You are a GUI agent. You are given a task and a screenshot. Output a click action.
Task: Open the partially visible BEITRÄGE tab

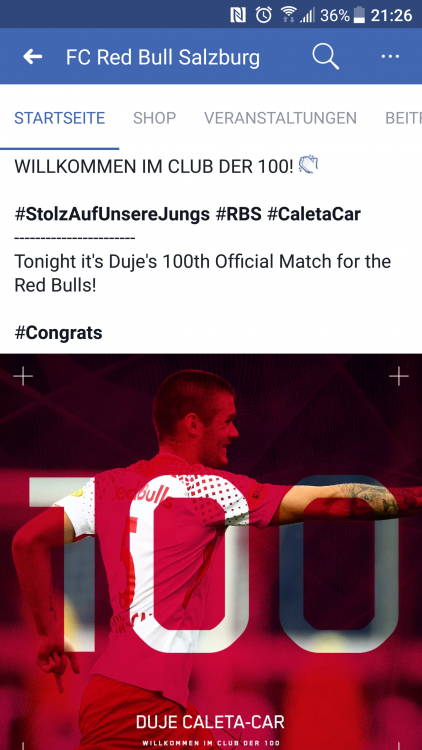pyautogui.click(x=403, y=118)
